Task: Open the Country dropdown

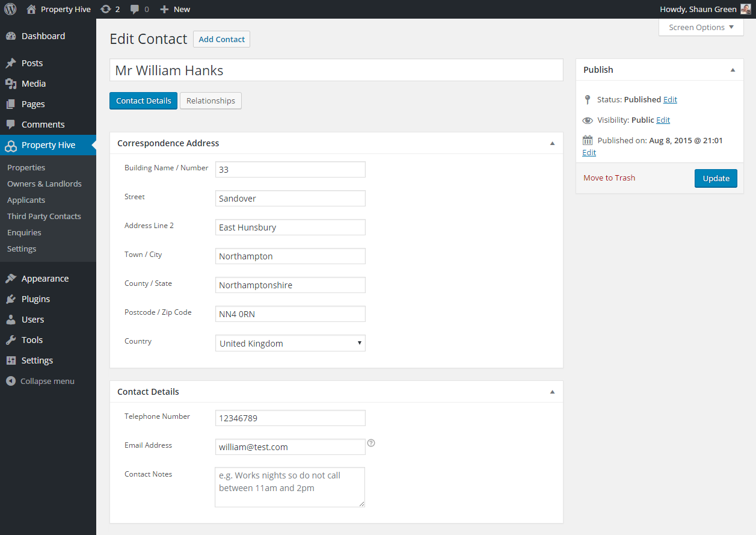Action: 290,343
